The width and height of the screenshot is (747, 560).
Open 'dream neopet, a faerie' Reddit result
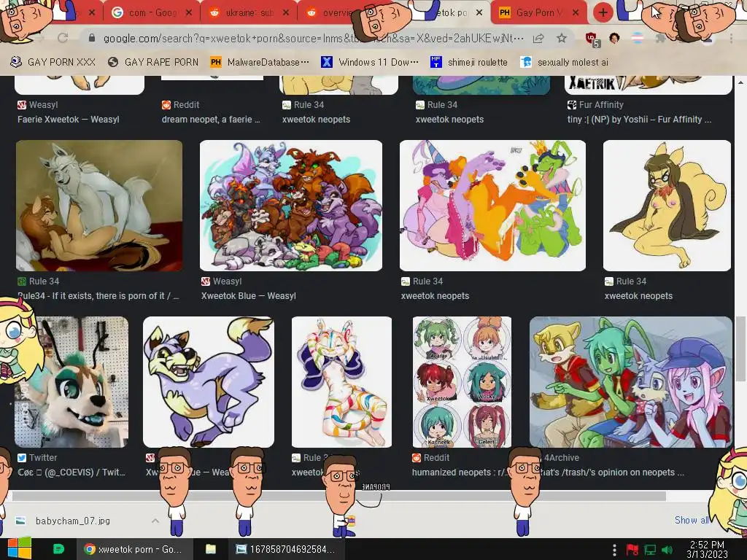coord(211,120)
